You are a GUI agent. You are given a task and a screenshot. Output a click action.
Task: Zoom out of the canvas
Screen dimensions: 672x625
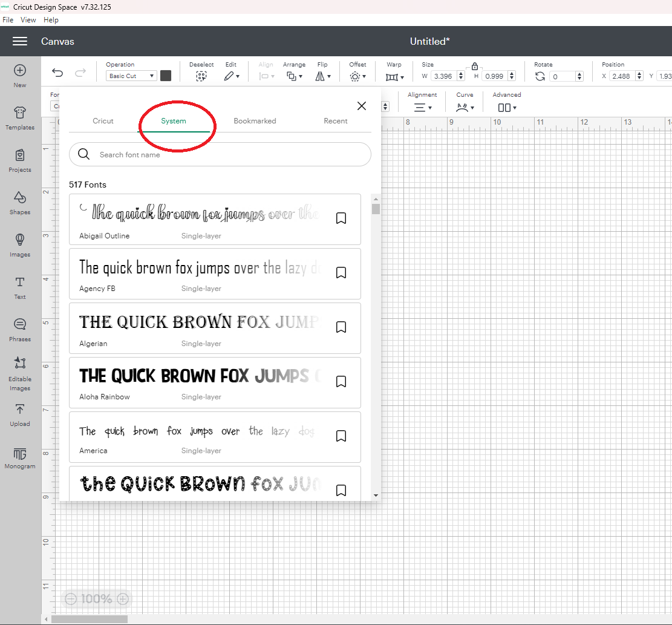coord(71,599)
